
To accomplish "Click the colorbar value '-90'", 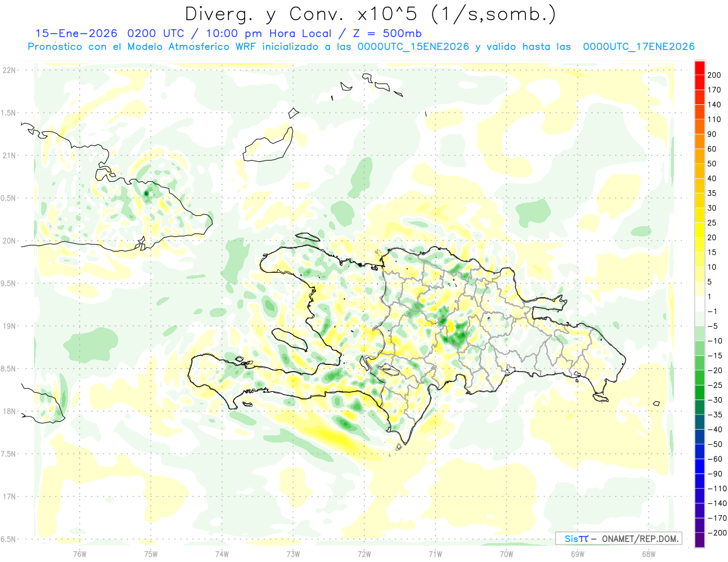I will (x=716, y=474).
